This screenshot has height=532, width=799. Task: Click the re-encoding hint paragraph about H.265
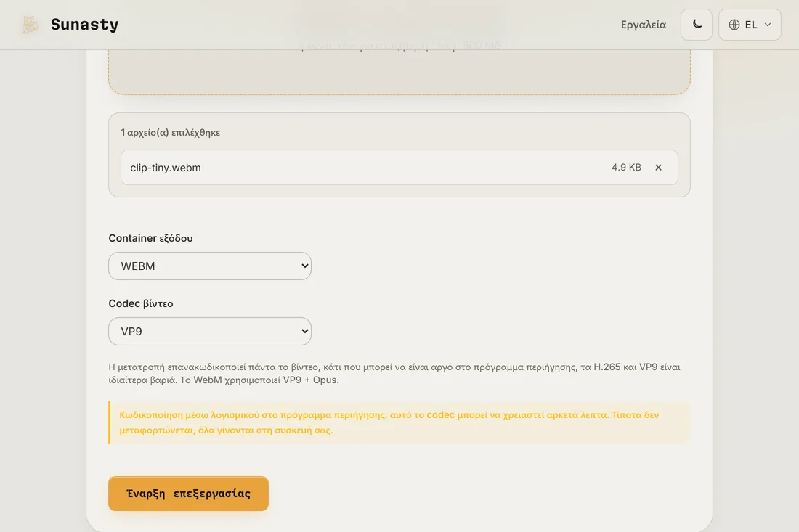394,373
